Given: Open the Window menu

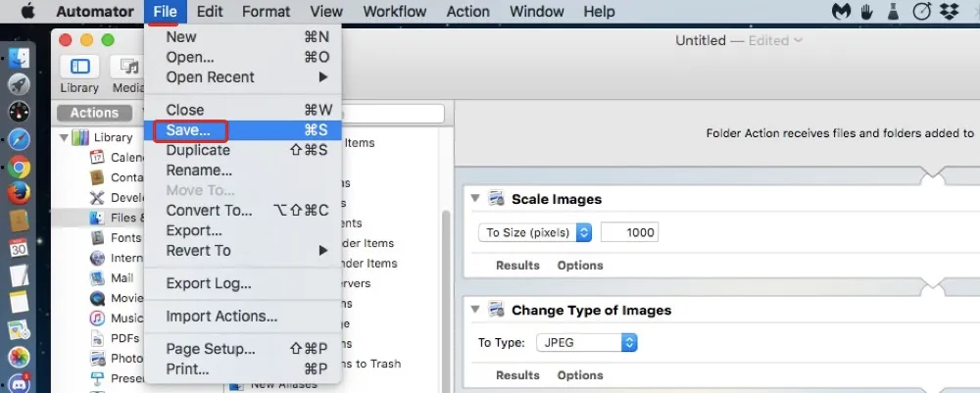Looking at the screenshot, I should coord(536,11).
